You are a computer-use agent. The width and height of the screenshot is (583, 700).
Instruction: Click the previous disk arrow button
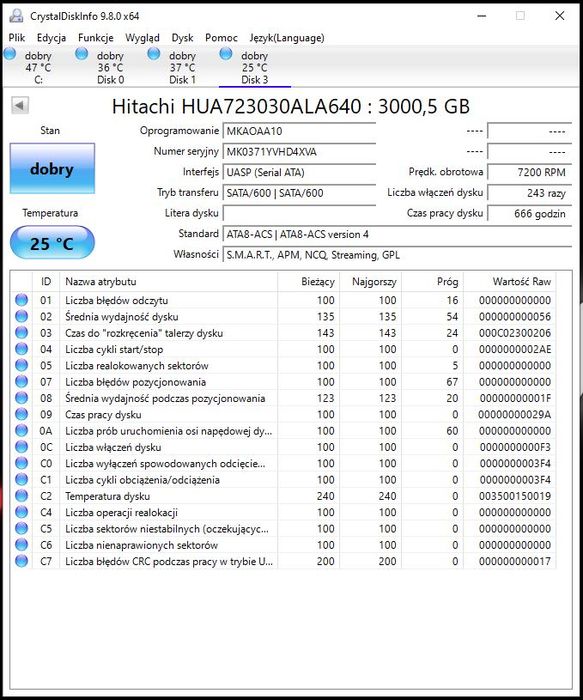[x=20, y=106]
